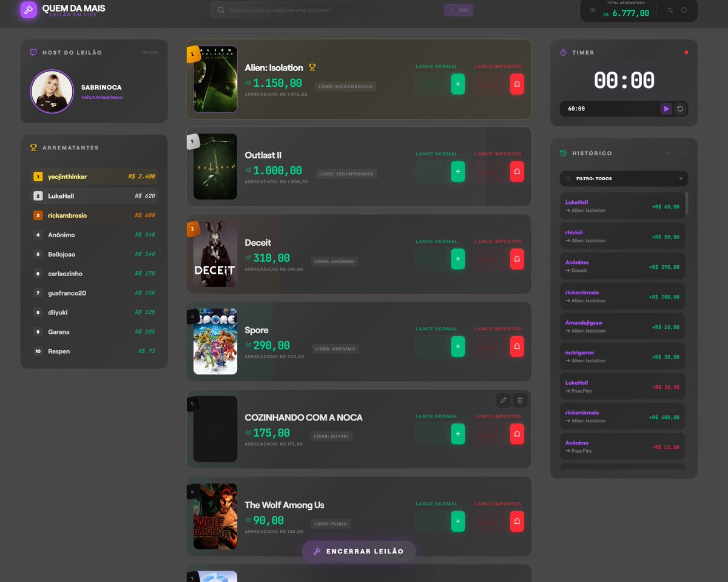
Task: Select gusfranco20 in Arrematantes ranking
Action: [x=94, y=293]
